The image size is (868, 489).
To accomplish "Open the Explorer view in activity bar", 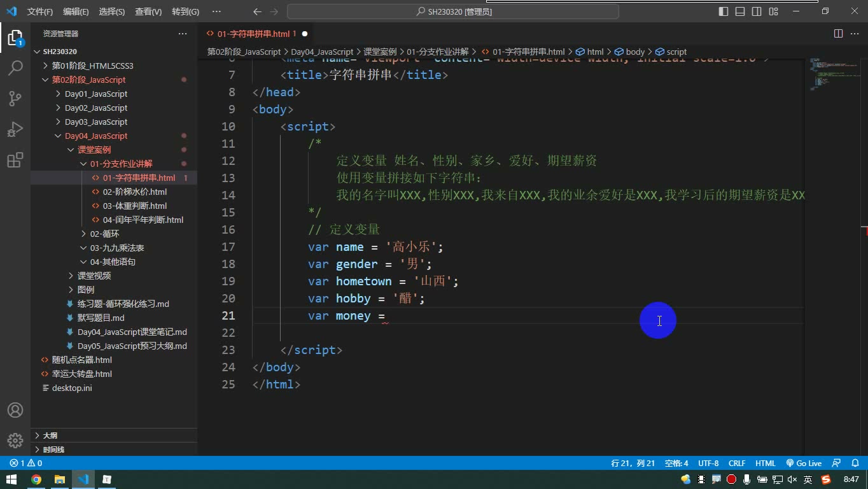I will click(15, 38).
